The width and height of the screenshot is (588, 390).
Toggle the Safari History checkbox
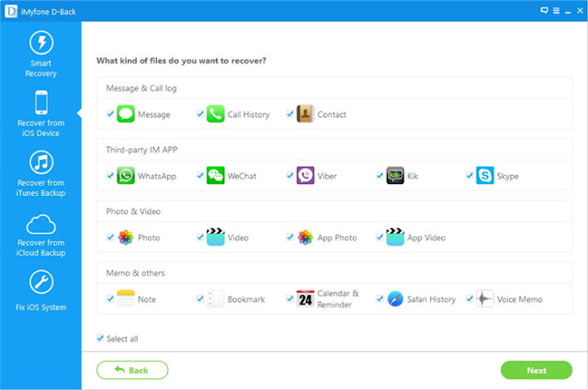click(379, 298)
